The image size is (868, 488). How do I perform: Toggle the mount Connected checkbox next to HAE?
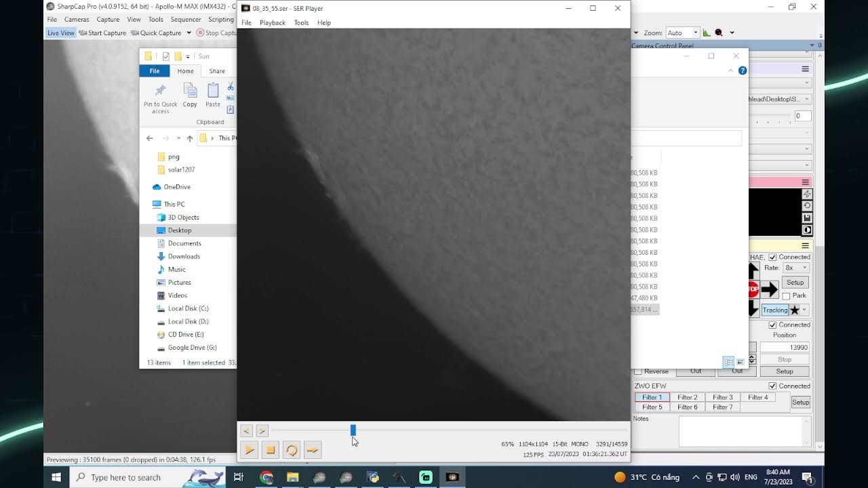pyautogui.click(x=772, y=257)
